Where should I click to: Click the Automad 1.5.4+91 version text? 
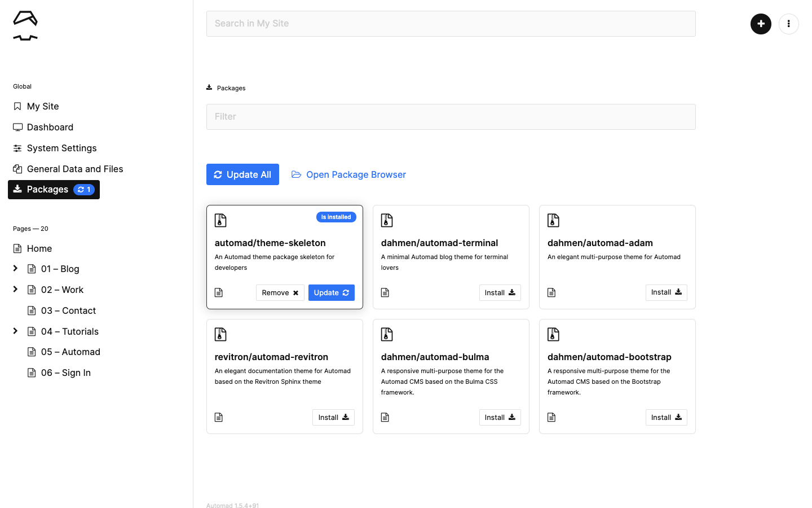tap(233, 505)
